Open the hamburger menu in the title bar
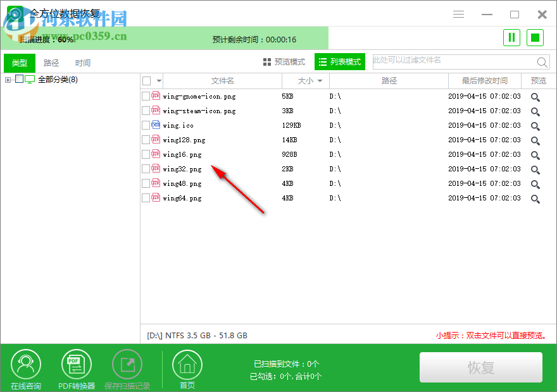Viewport: 557px width, 392px height. [459, 14]
